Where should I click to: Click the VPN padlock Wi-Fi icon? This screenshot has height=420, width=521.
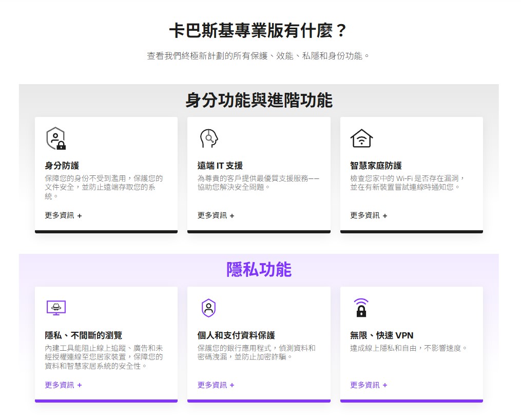[x=361, y=308]
